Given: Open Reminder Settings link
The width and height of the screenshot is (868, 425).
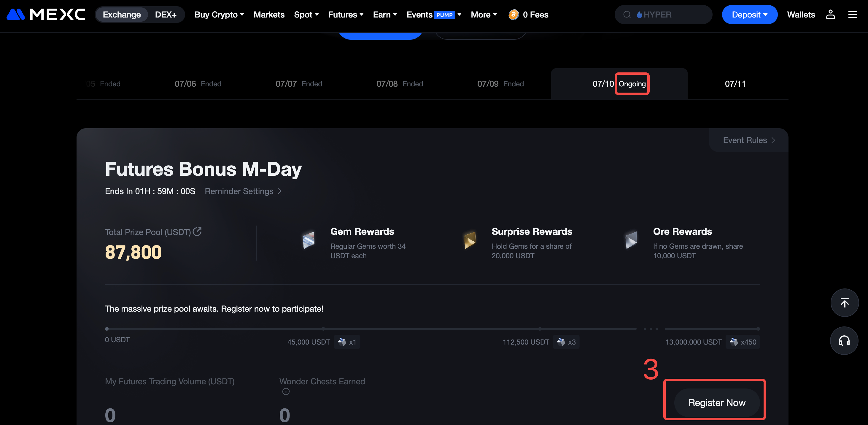Looking at the screenshot, I should coord(243,191).
